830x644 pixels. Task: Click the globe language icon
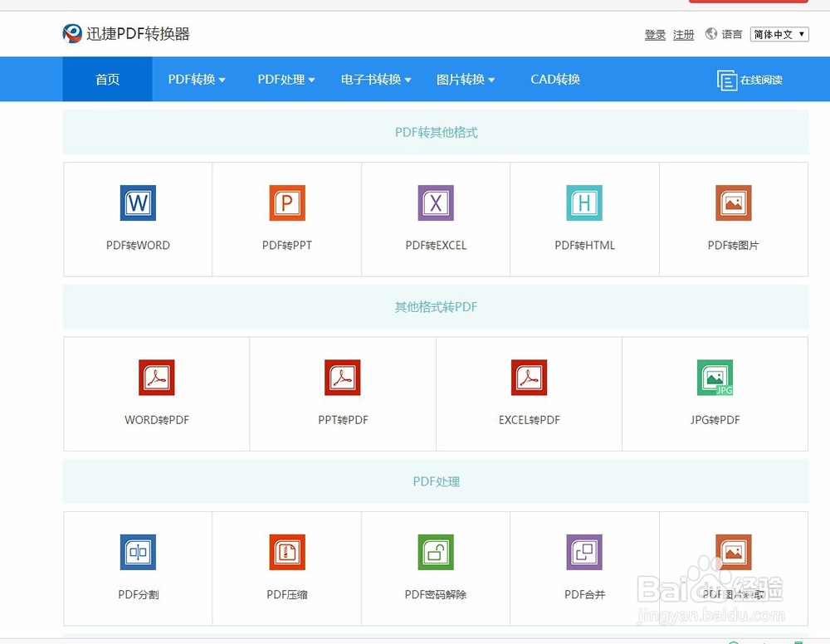(711, 34)
